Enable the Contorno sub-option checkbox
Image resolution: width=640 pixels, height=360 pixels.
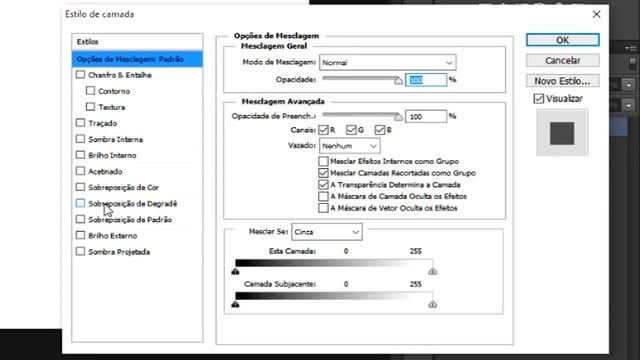coord(91,91)
